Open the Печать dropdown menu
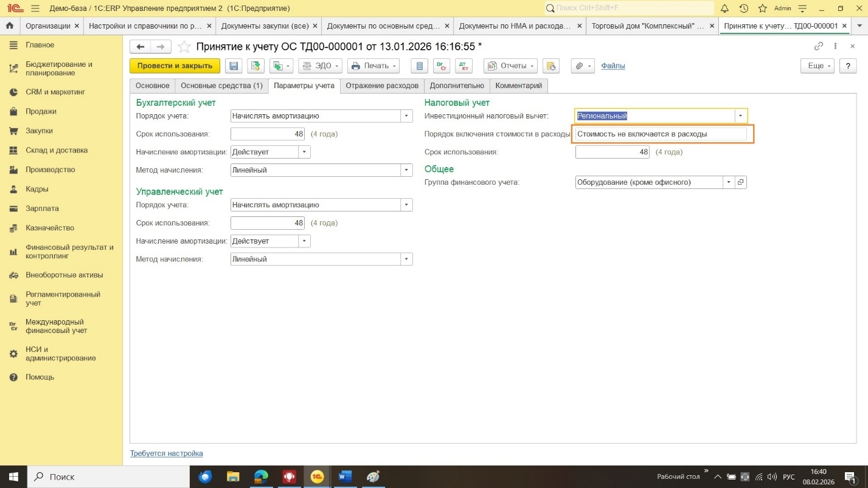 pyautogui.click(x=373, y=66)
